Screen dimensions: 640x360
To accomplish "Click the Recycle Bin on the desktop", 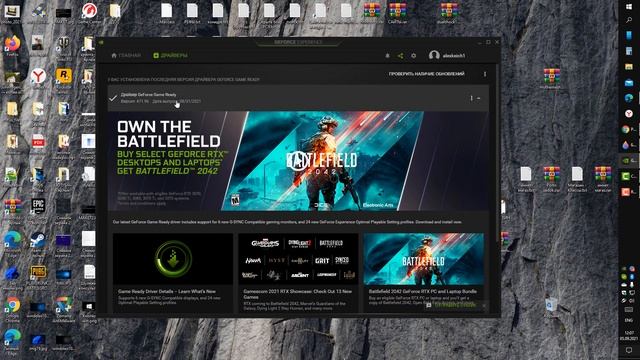I will pyautogui.click(x=551, y=305).
